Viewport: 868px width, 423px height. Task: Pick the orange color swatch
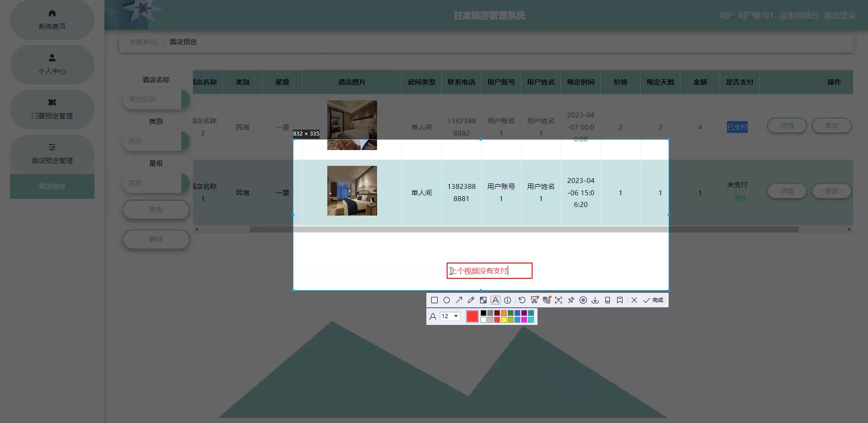click(504, 313)
